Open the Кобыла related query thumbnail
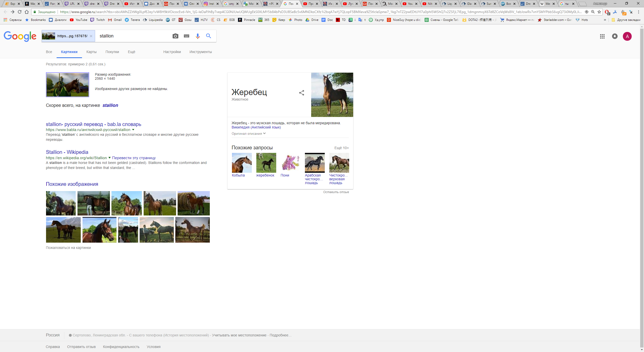The width and height of the screenshot is (644, 352). point(242,163)
